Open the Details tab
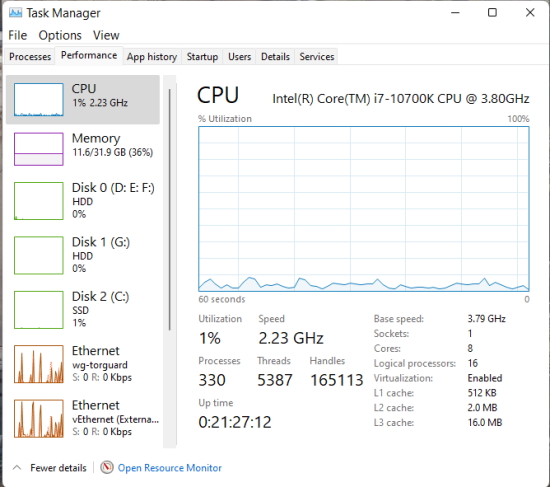The image size is (550, 487). click(x=275, y=56)
